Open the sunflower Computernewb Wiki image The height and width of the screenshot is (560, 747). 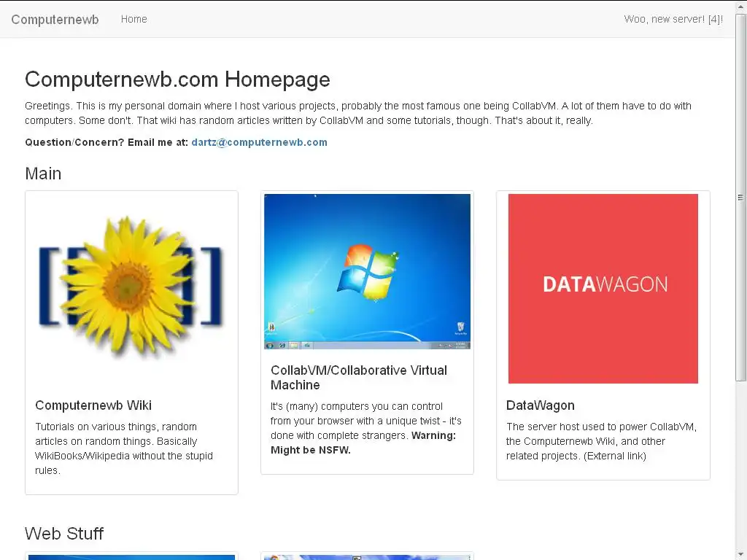131,287
